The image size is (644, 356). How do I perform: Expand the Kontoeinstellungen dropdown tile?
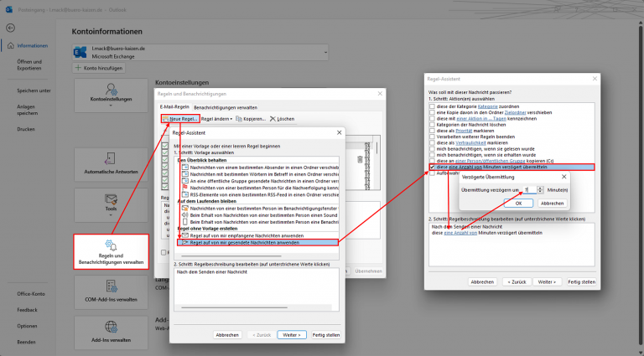[112, 101]
